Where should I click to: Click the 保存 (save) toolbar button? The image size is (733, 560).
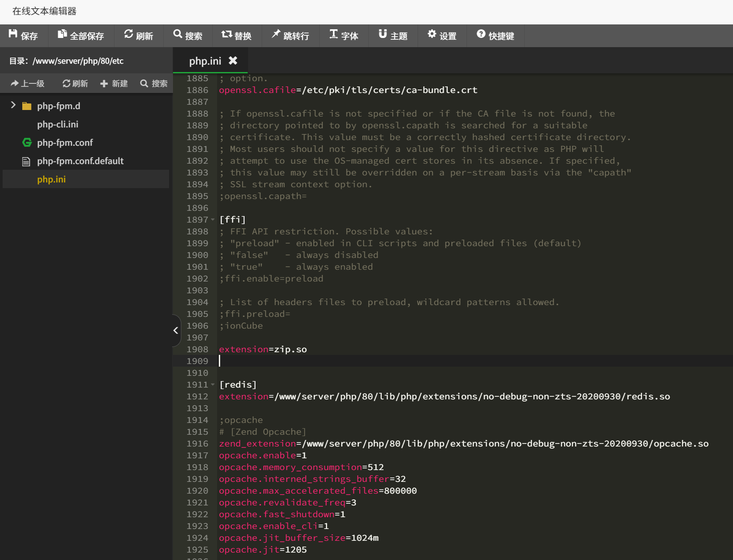click(24, 36)
